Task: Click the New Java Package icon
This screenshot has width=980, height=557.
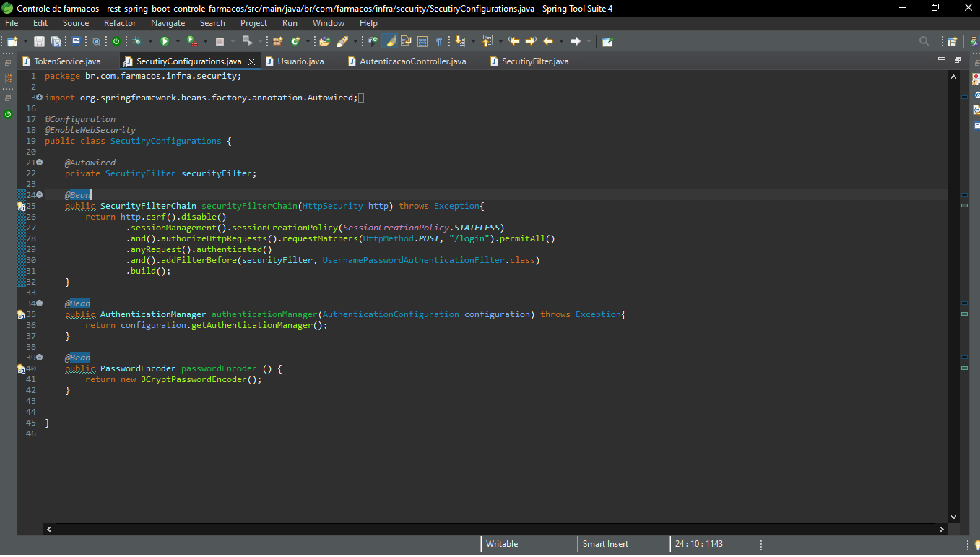Action: point(277,41)
